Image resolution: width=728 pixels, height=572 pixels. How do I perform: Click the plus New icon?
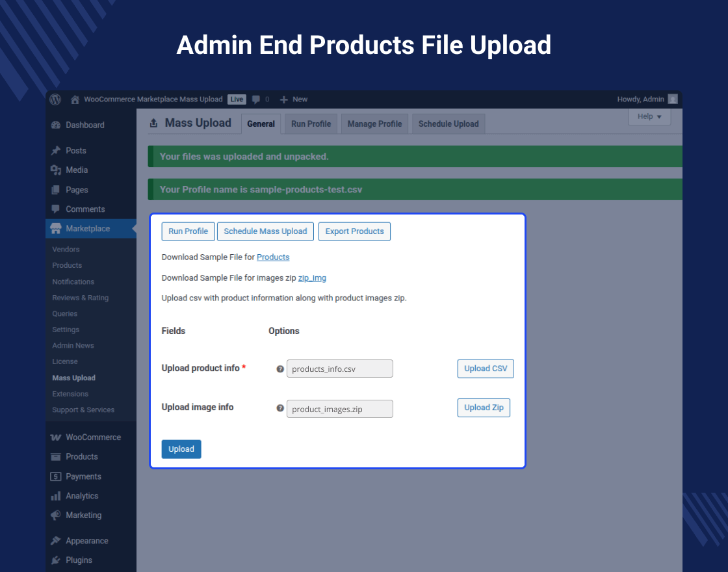pos(284,99)
